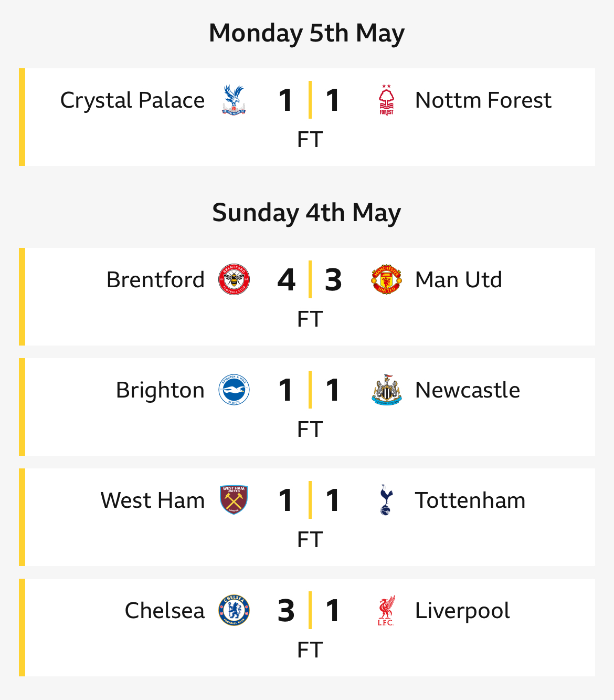
Task: Open the Man Utd team name
Action: (459, 280)
